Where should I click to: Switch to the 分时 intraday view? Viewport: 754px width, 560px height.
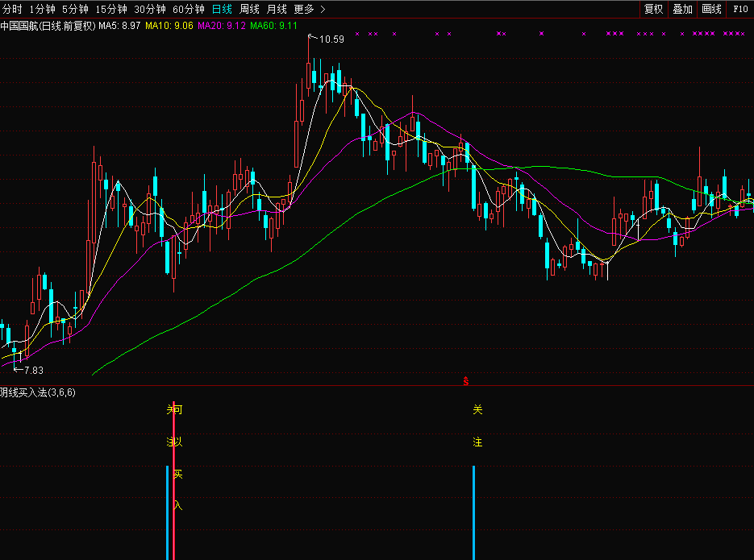[13, 10]
